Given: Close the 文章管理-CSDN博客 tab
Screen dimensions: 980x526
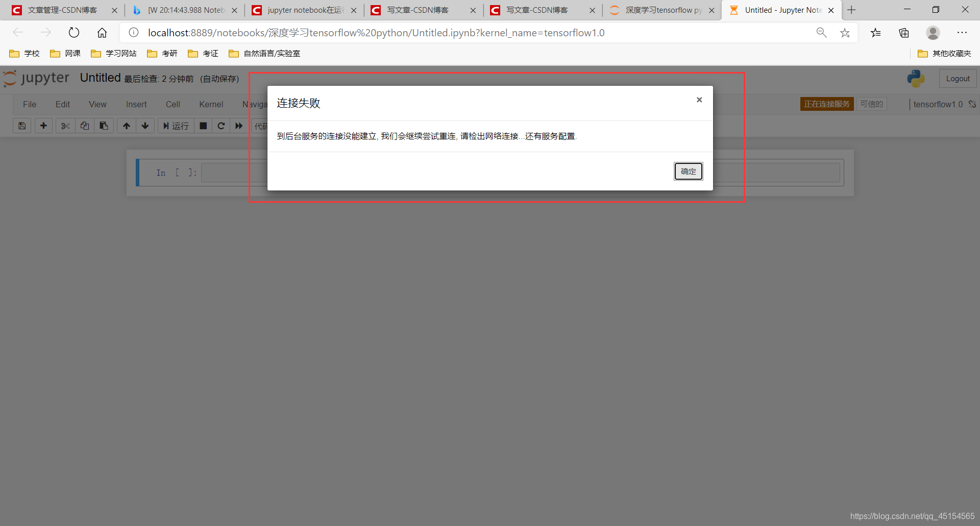Looking at the screenshot, I should [114, 10].
